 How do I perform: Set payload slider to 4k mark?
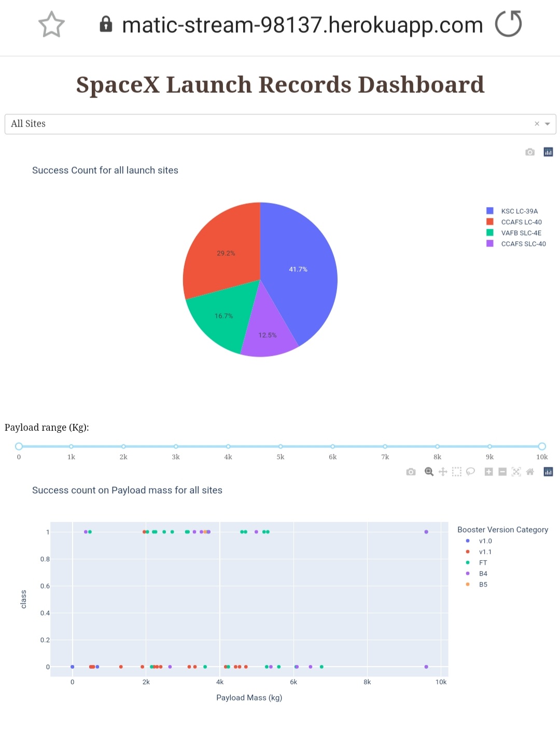click(x=228, y=446)
